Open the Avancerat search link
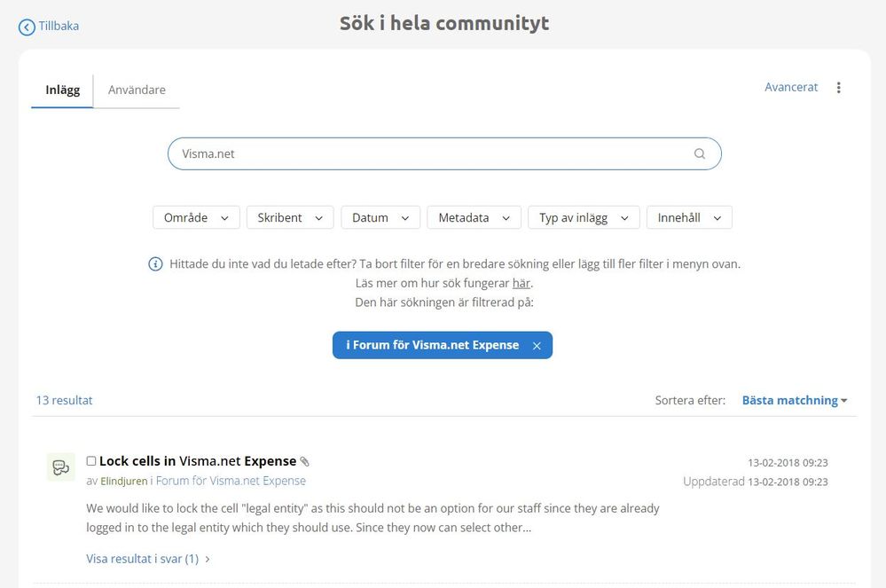 [x=791, y=87]
